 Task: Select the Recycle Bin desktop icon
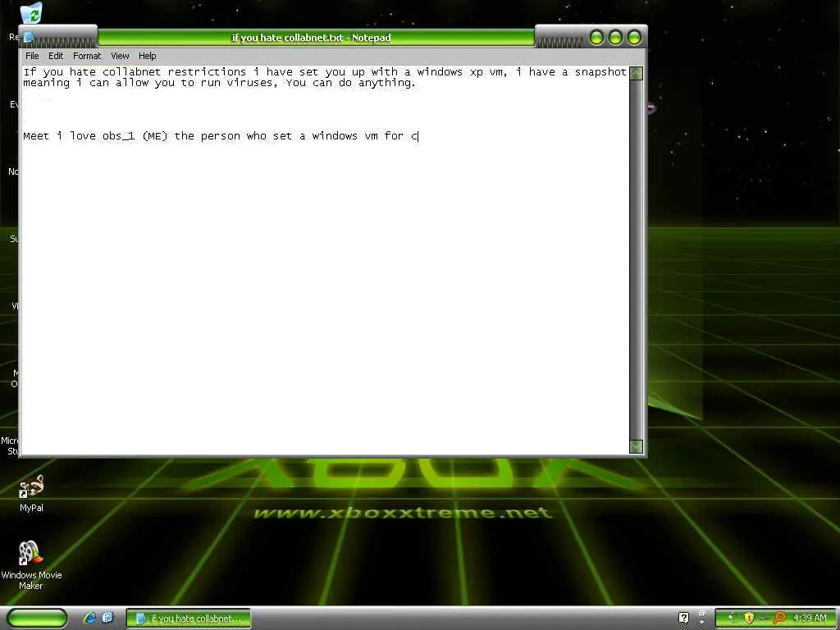(x=31, y=14)
